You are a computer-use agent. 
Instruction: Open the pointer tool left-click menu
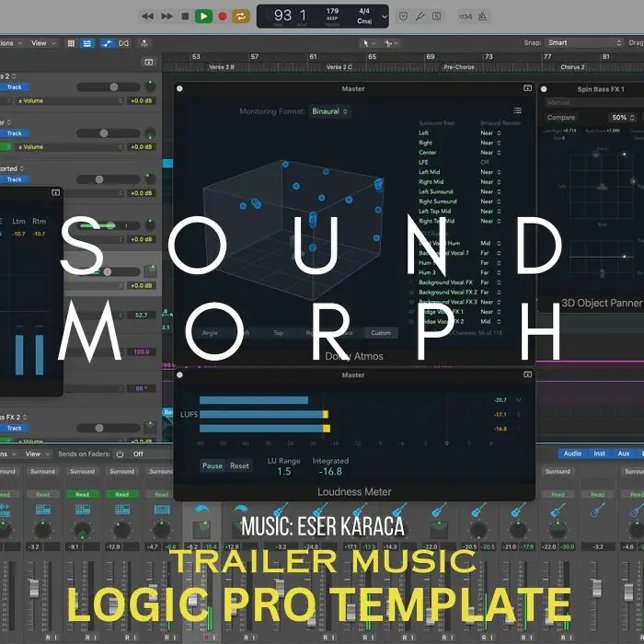[369, 42]
